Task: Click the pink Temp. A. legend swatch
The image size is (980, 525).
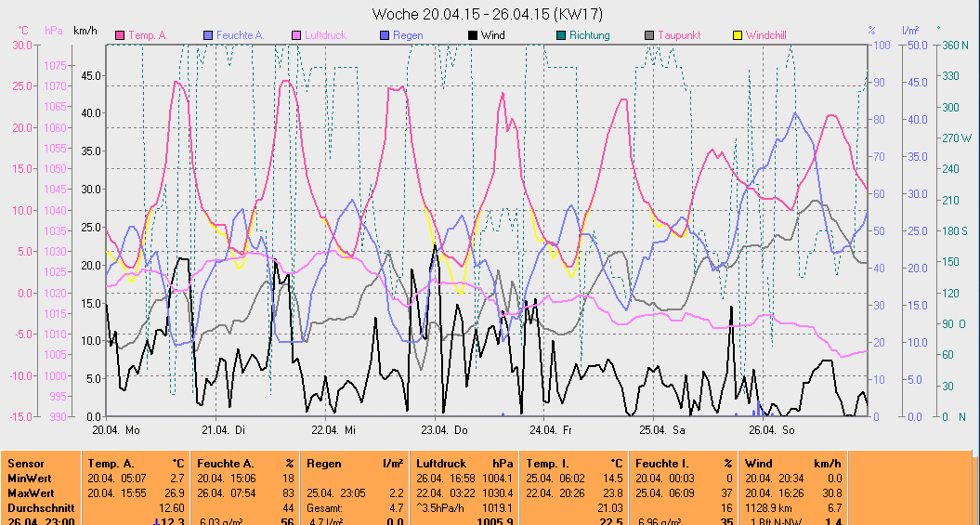Action: click(x=120, y=35)
